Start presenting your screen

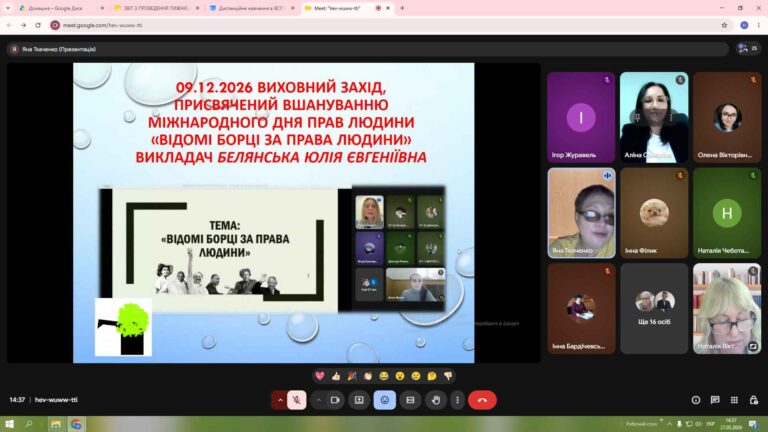click(359, 400)
